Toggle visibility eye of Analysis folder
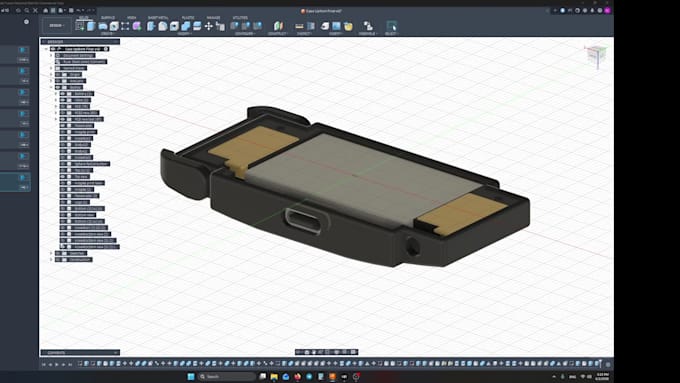 [58, 81]
